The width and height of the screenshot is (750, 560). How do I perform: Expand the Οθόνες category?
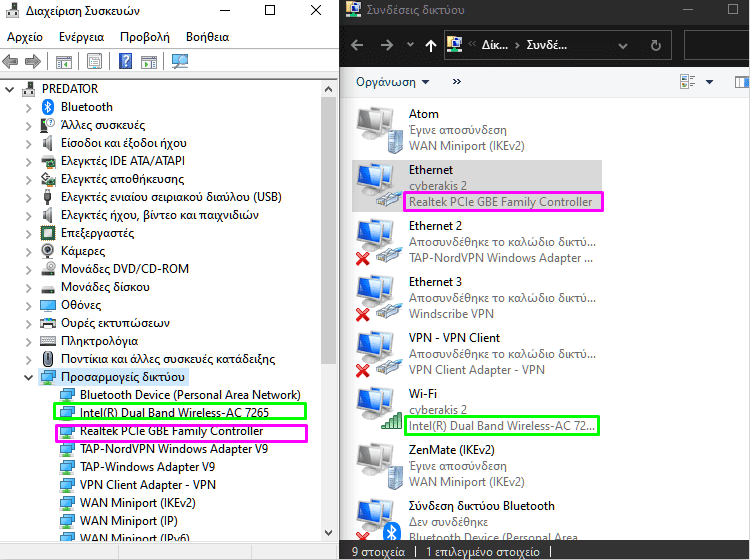[28, 305]
